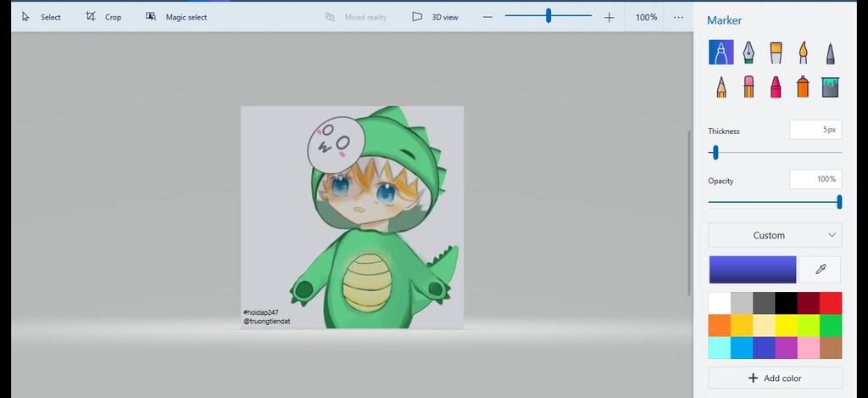The width and height of the screenshot is (868, 398).
Task: Click the Mixed reality option
Action: pyautogui.click(x=356, y=17)
